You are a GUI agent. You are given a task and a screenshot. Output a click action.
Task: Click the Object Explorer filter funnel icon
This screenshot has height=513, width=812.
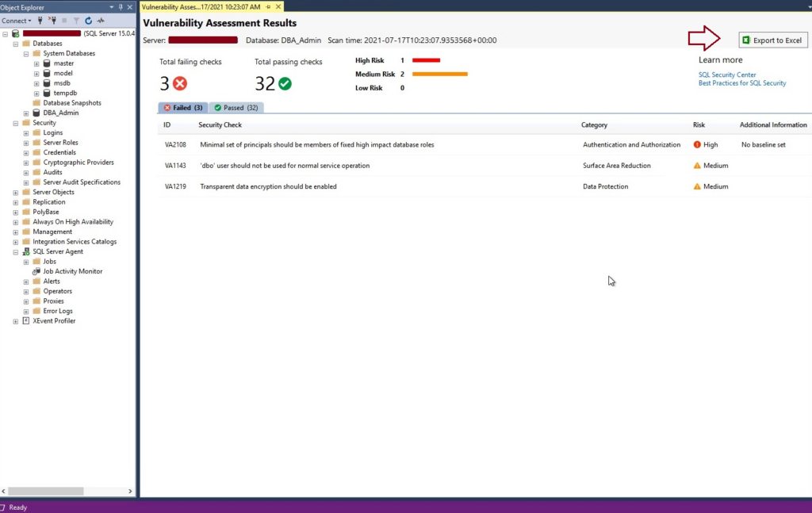tap(76, 21)
